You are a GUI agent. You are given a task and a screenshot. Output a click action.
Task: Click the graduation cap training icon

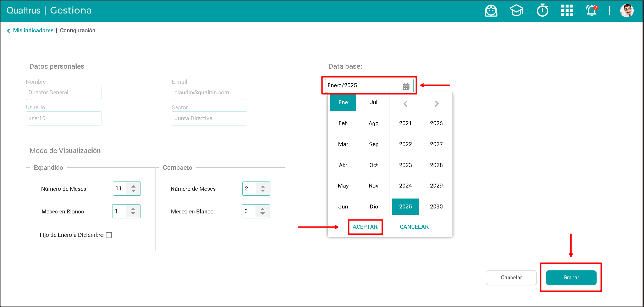tap(516, 11)
